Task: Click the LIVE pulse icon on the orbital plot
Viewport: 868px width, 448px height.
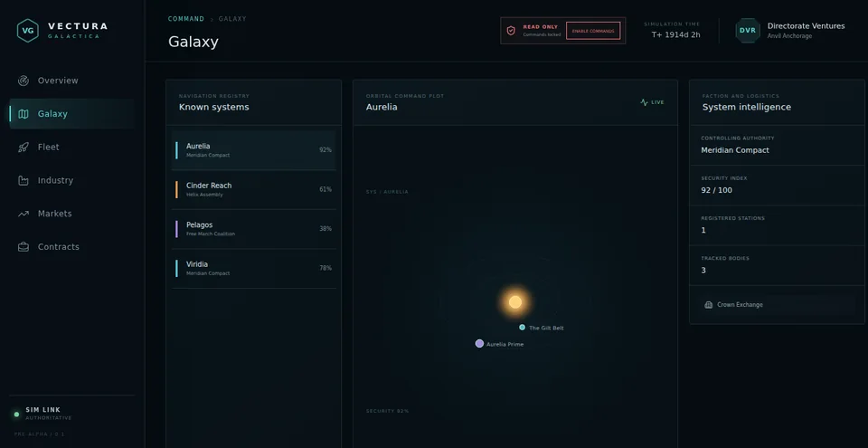Action: [644, 102]
